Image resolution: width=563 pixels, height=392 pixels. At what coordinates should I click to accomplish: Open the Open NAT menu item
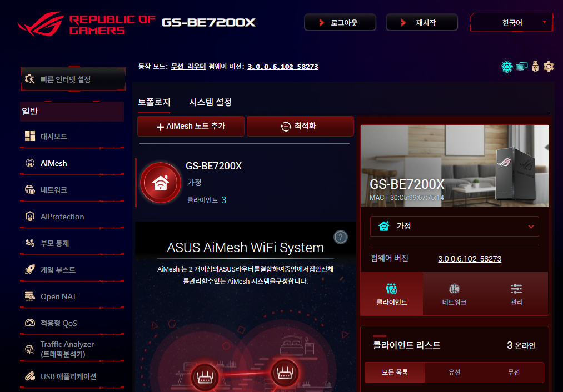pyautogui.click(x=72, y=296)
